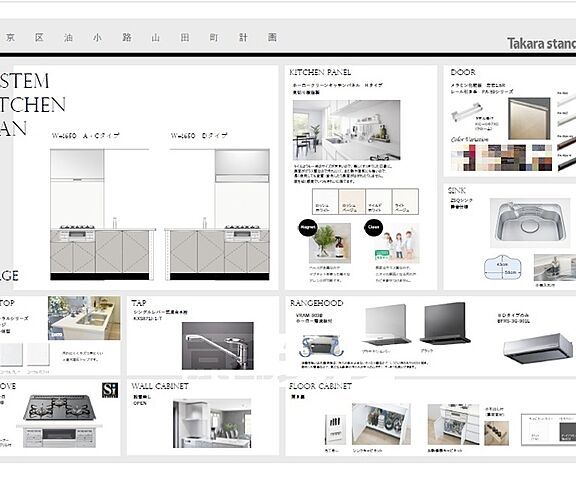Click the door Color Variation swatch grid
The height and width of the screenshot is (480, 576).
(501, 158)
